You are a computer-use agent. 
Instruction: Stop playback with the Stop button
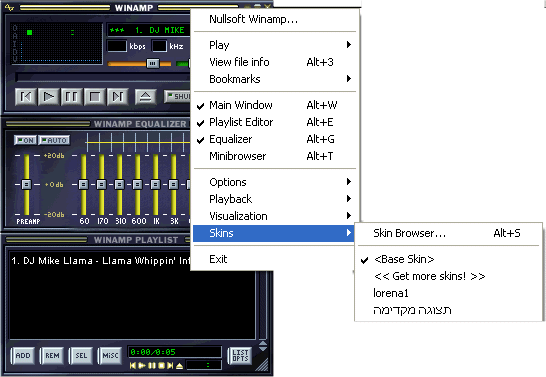click(x=94, y=96)
